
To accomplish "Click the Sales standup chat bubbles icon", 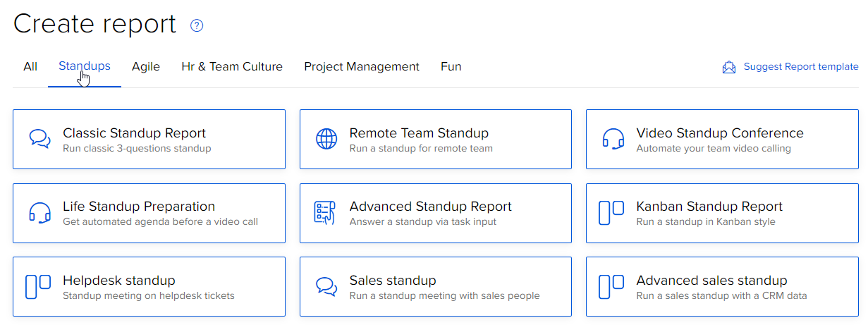I will [326, 287].
